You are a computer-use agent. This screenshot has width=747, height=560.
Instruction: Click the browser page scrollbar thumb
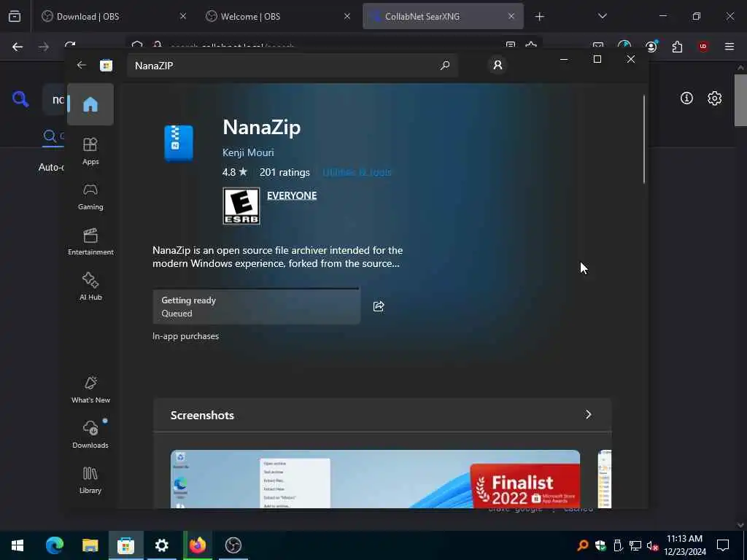pos(740,100)
